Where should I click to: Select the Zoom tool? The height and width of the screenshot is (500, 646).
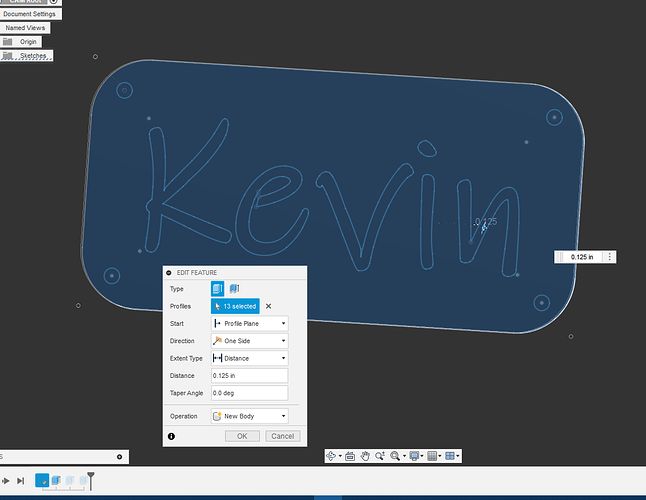click(380, 456)
